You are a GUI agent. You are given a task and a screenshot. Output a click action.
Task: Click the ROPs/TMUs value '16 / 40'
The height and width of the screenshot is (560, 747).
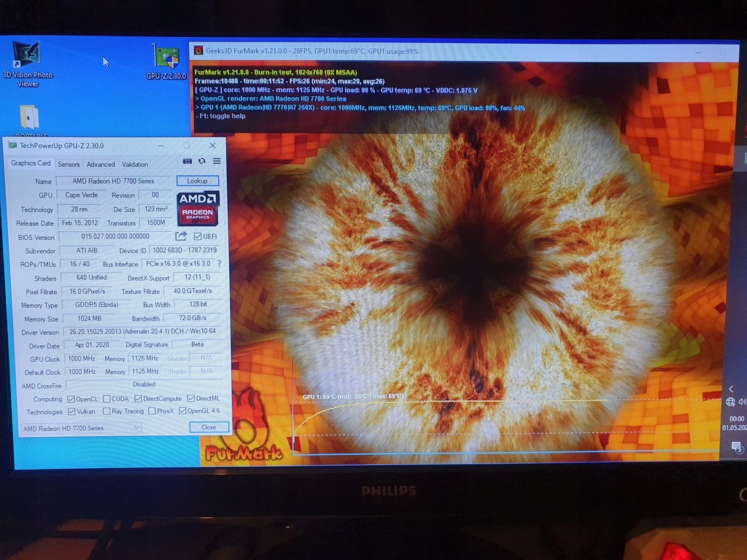pos(80,264)
